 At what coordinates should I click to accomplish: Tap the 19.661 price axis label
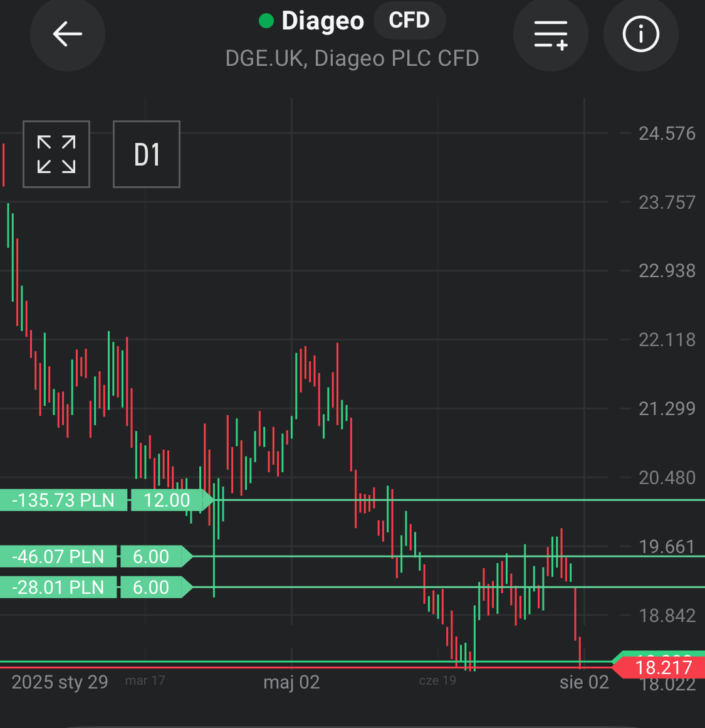[x=667, y=546]
